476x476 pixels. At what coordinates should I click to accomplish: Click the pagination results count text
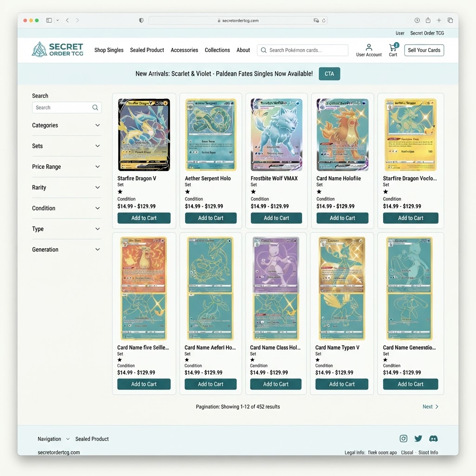238,407
